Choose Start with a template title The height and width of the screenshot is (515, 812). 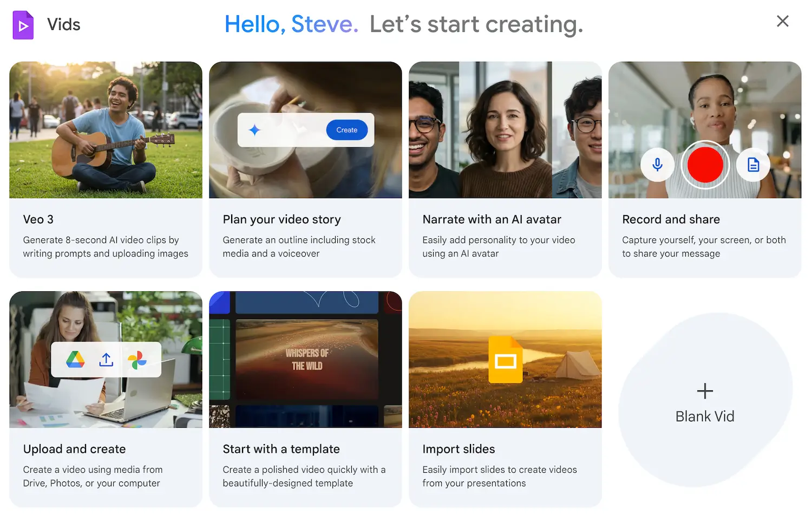tap(281, 449)
